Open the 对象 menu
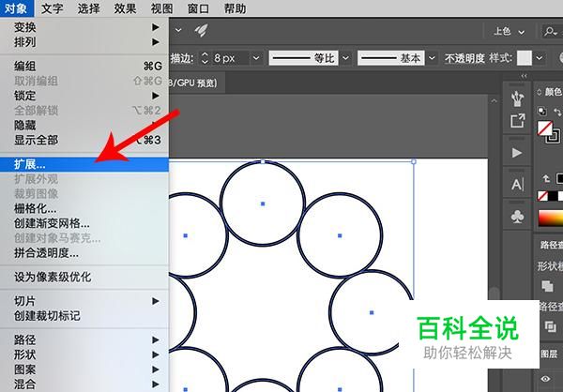This screenshot has height=392, width=563. click(x=16, y=8)
